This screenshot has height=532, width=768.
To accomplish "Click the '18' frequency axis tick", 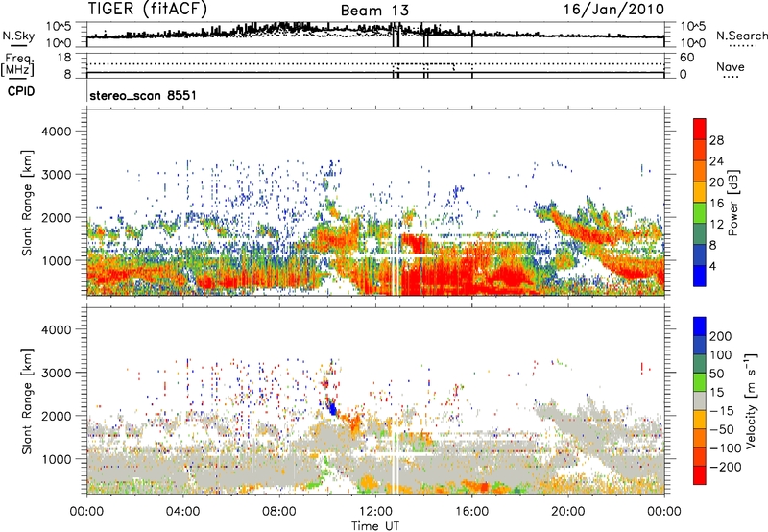I will (x=64, y=58).
